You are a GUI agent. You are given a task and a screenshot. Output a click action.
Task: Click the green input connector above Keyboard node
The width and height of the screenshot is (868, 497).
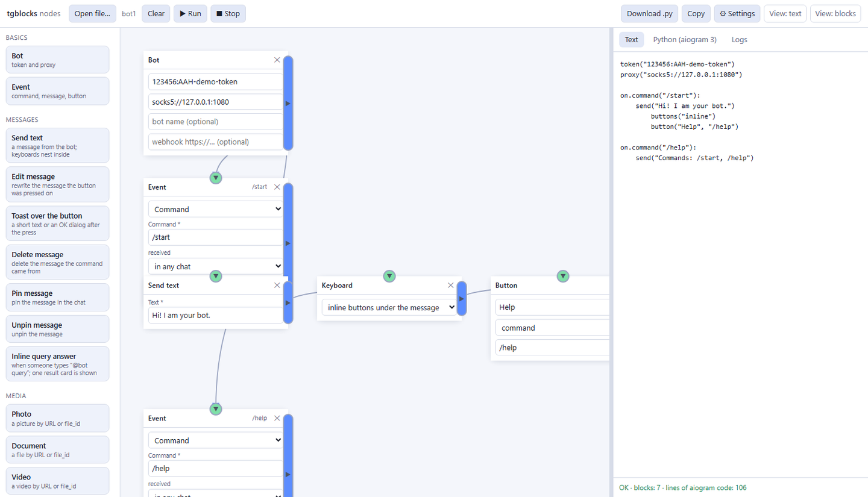[389, 276]
